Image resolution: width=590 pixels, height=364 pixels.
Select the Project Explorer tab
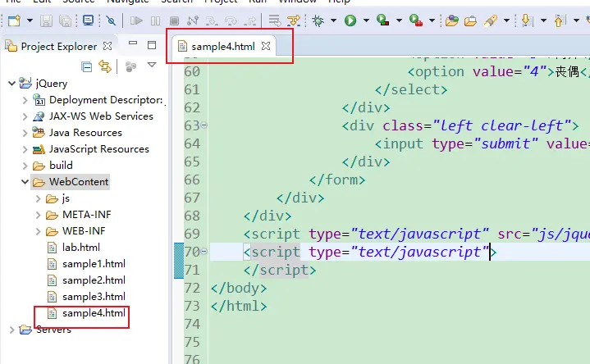click(x=57, y=47)
